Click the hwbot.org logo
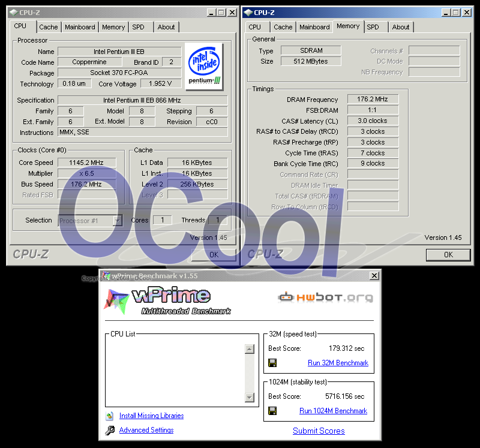The height and width of the screenshot is (448, 480). pos(325,297)
